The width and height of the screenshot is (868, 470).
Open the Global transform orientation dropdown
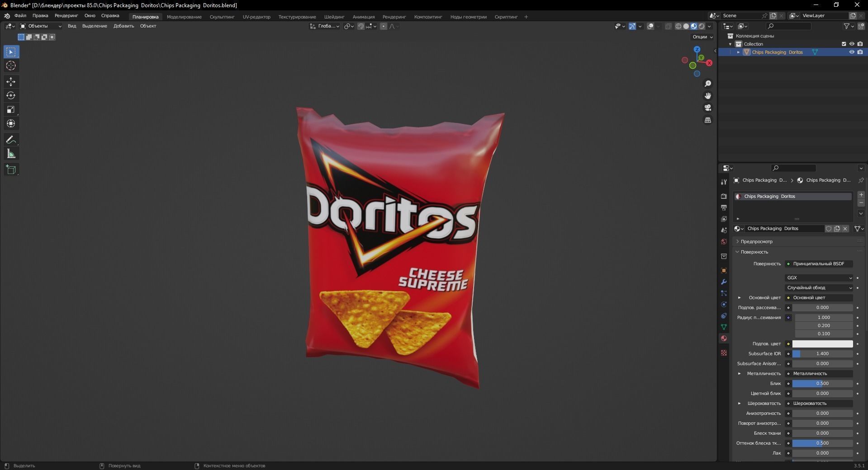325,26
